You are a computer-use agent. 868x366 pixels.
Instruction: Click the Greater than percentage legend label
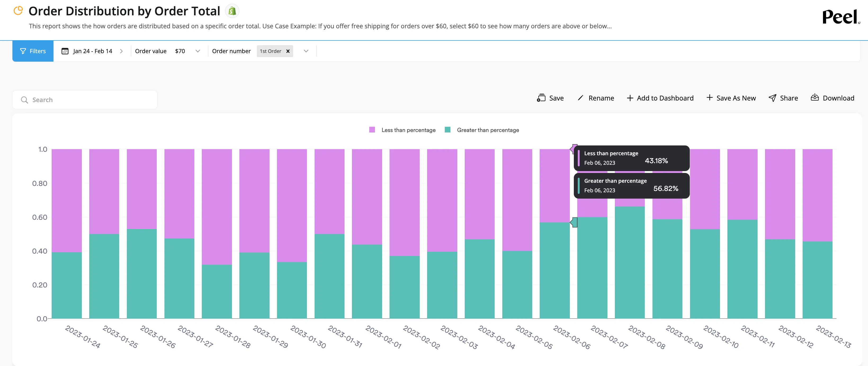[x=488, y=130]
